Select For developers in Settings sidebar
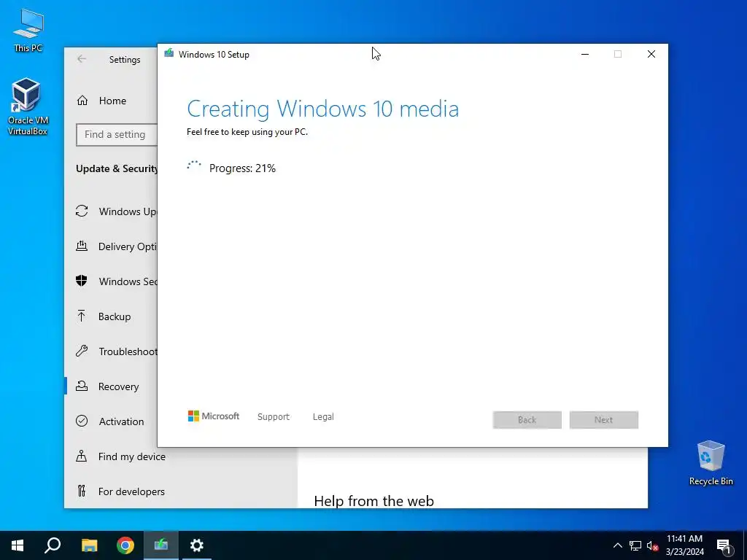 pyautogui.click(x=131, y=491)
